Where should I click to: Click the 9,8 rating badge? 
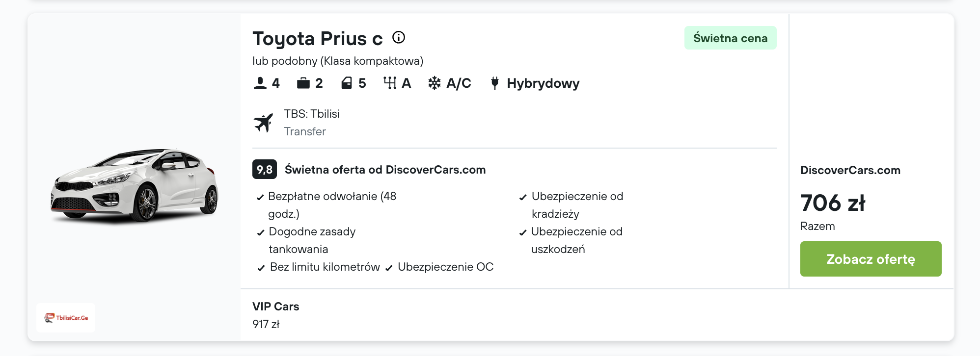coord(265,170)
